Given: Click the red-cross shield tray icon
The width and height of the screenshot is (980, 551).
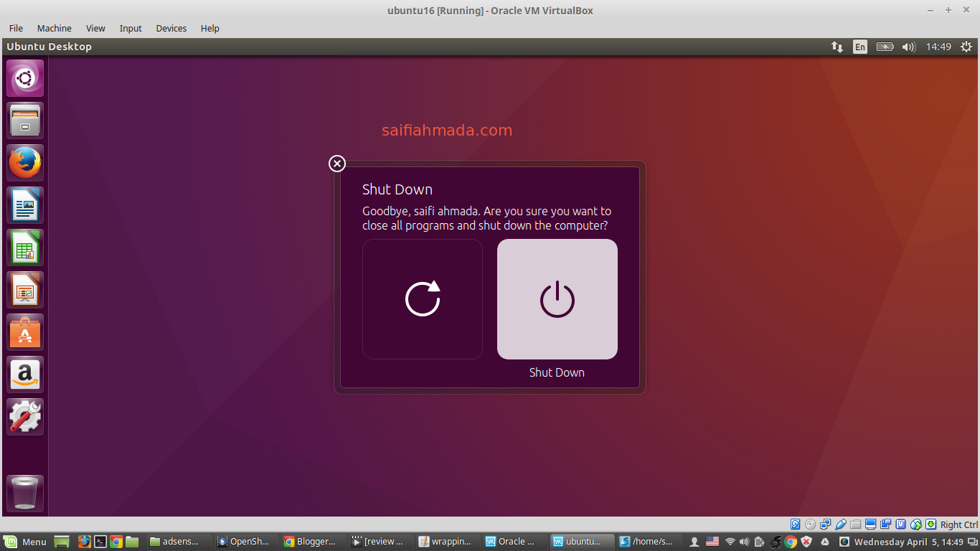Looking at the screenshot, I should point(806,542).
